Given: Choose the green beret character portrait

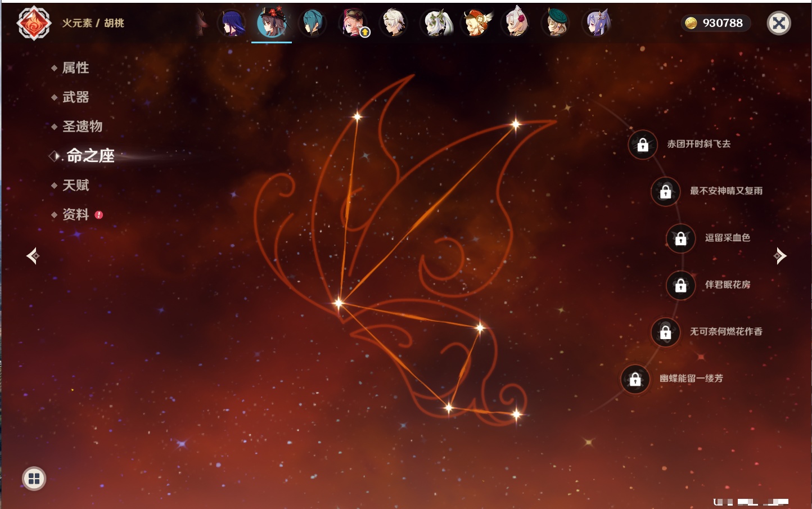Looking at the screenshot, I should coord(556,24).
